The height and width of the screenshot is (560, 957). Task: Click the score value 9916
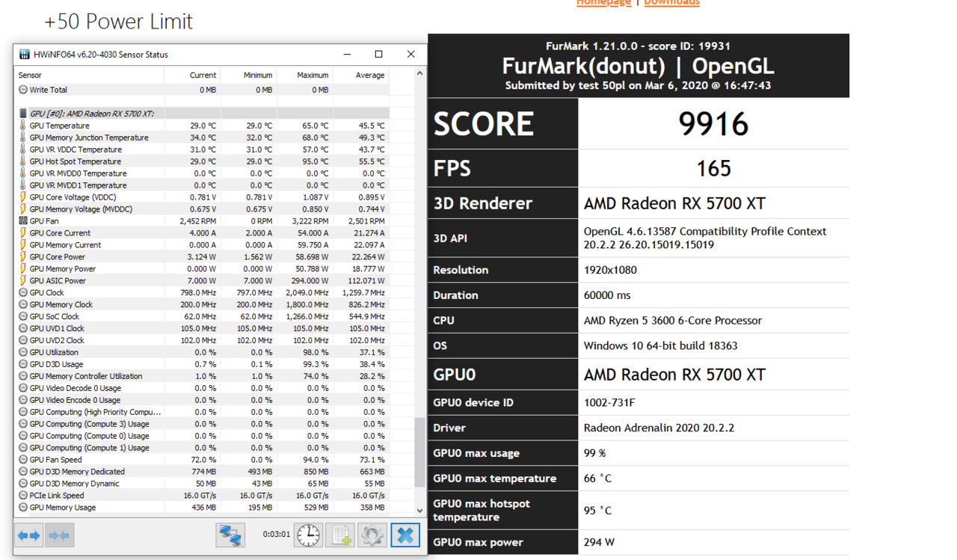[713, 123]
